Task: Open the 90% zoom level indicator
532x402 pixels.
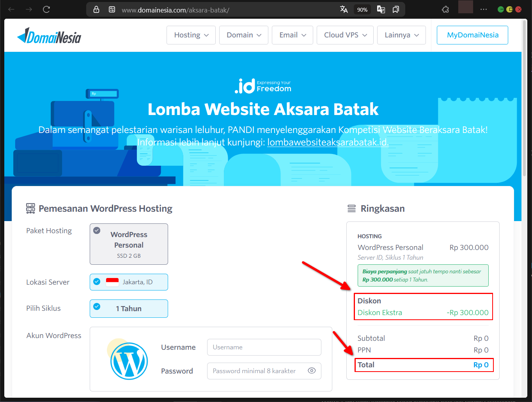Action: click(x=362, y=10)
